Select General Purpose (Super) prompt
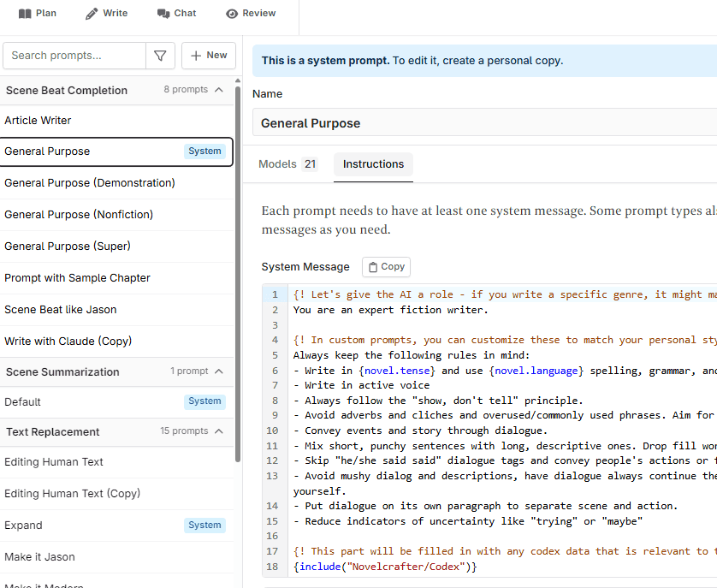Viewport: 717px width, 588px height. 116,246
